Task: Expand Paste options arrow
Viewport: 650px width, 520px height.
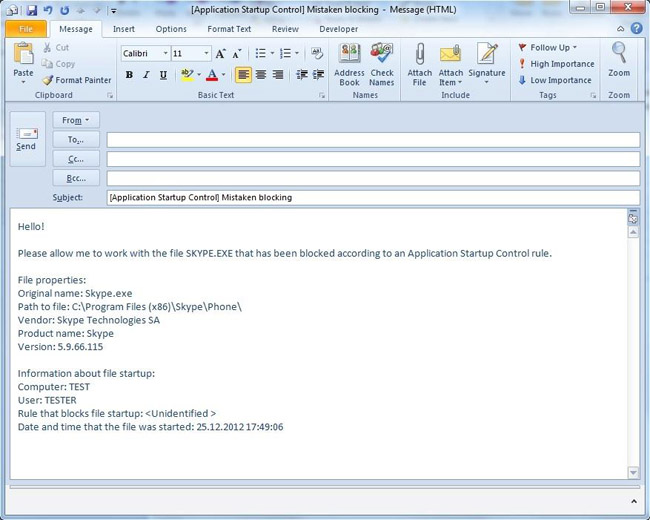Action: [x=24, y=82]
